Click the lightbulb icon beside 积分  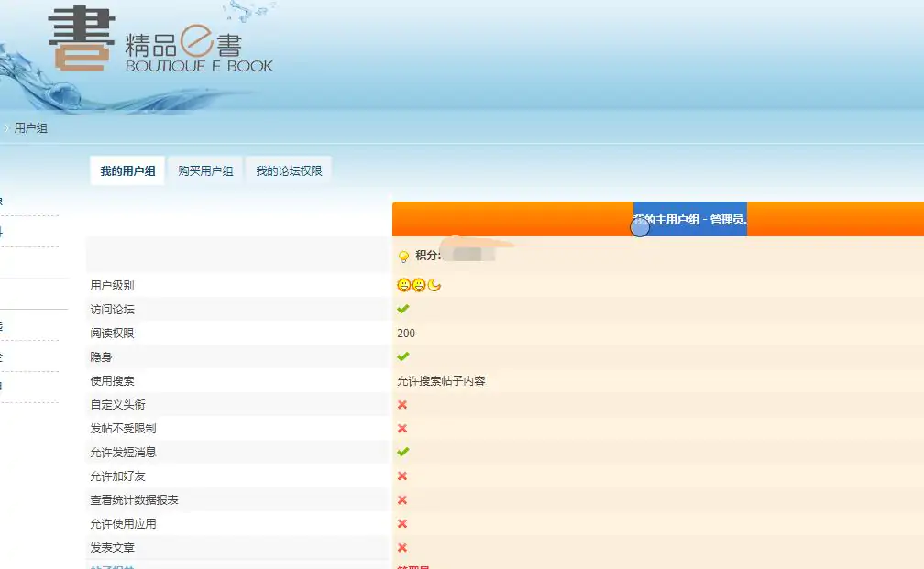pyautogui.click(x=403, y=257)
